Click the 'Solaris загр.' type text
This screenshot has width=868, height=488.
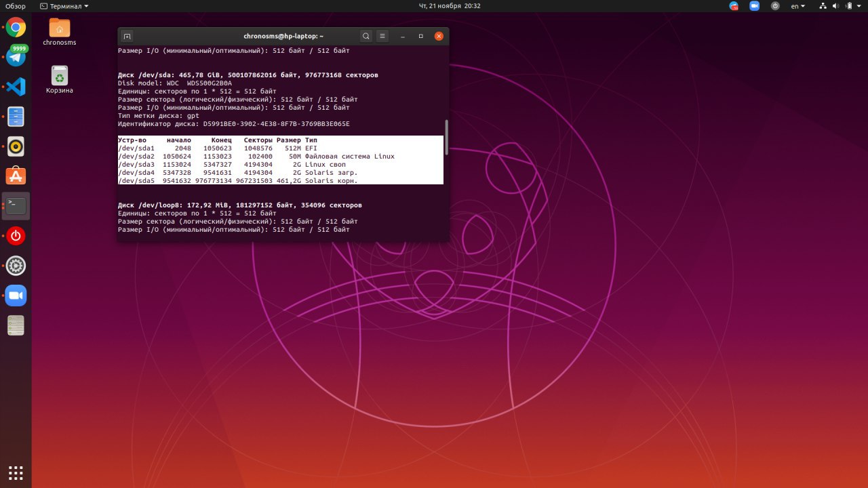332,172
